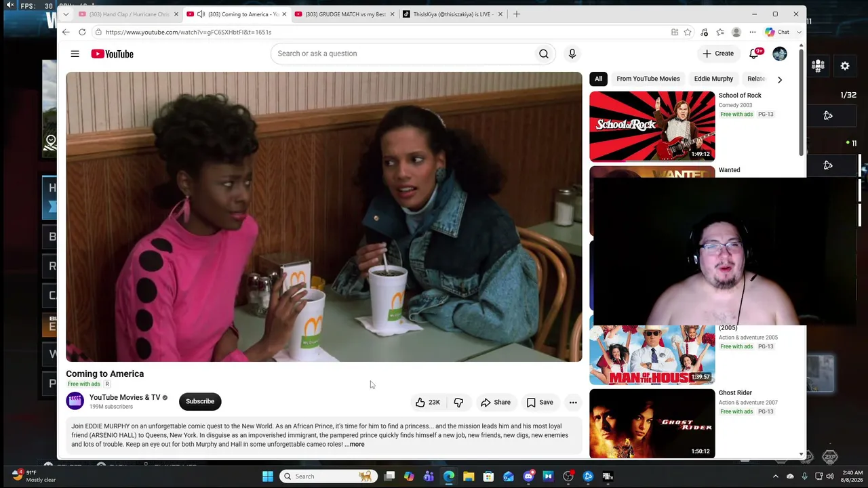The width and height of the screenshot is (868, 488).
Task: Expand the Copilot Chat dropdown chevron
Action: (799, 32)
